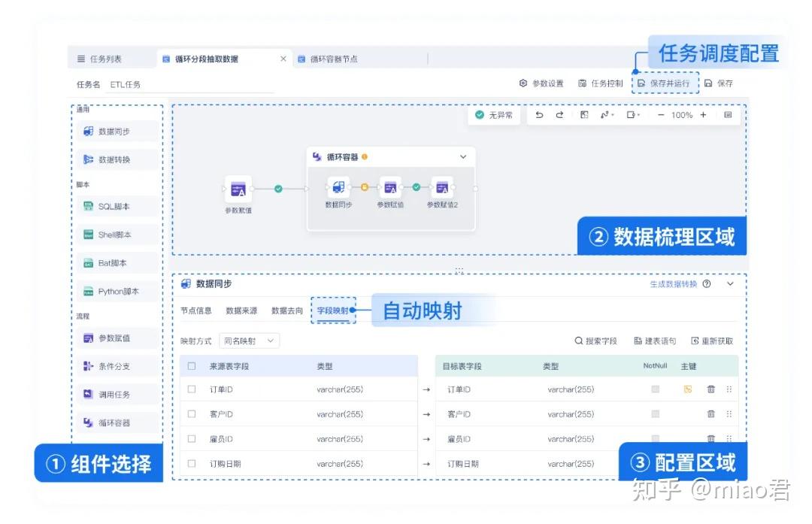Toggle NotNull checkbox for target 订单ID
The height and width of the screenshot is (524, 812).
coord(656,389)
